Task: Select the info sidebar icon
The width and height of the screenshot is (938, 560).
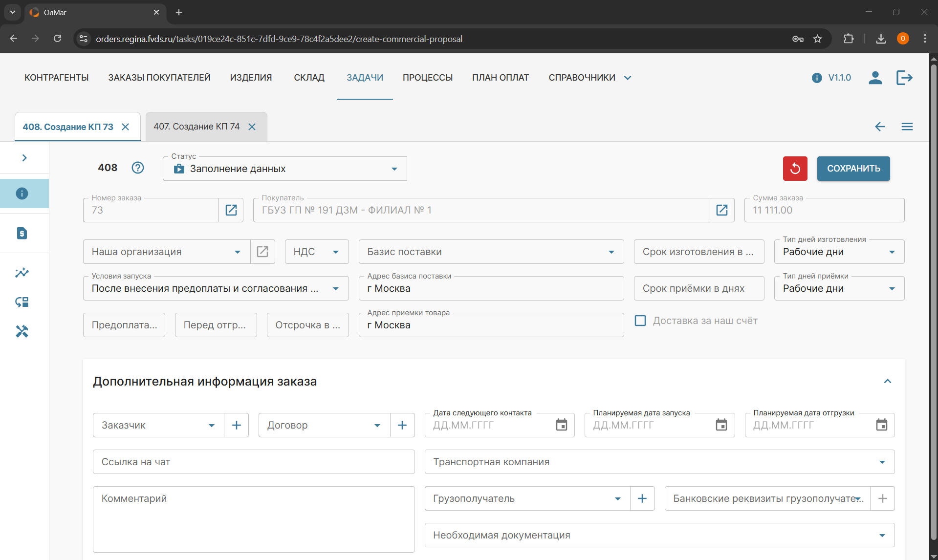Action: (x=22, y=194)
